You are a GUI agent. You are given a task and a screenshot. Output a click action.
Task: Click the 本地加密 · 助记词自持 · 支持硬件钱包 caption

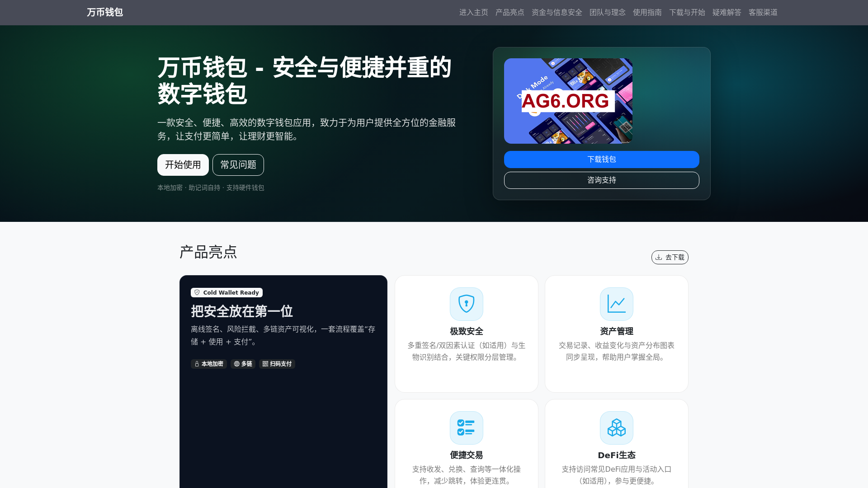pyautogui.click(x=211, y=188)
